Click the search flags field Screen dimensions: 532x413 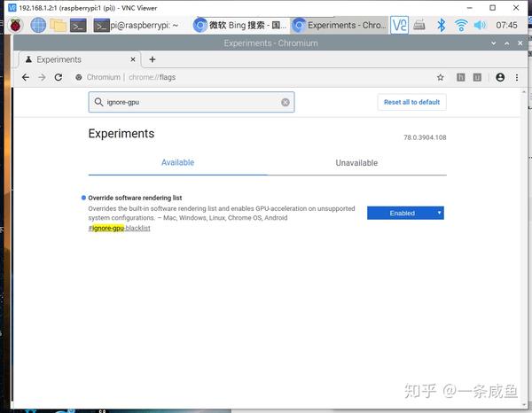(192, 102)
